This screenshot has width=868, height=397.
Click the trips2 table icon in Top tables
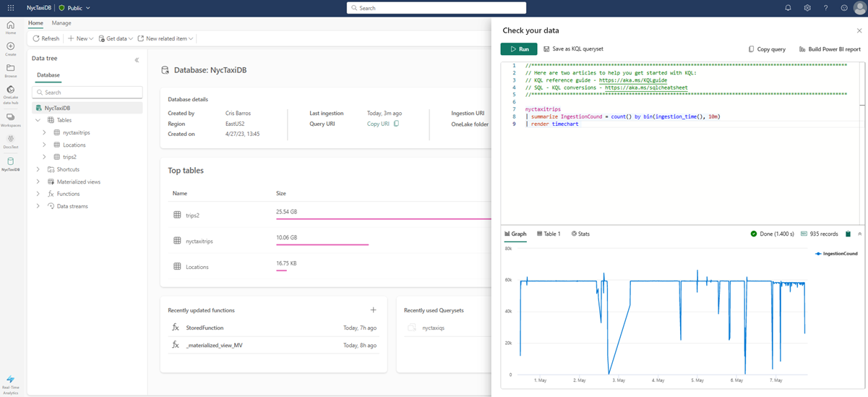177,215
